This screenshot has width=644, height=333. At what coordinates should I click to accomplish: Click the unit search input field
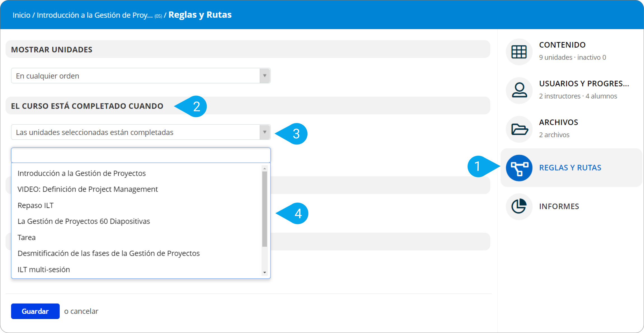(140, 155)
